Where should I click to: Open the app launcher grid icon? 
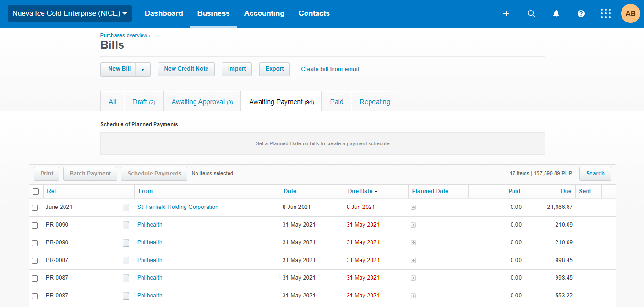coord(606,13)
